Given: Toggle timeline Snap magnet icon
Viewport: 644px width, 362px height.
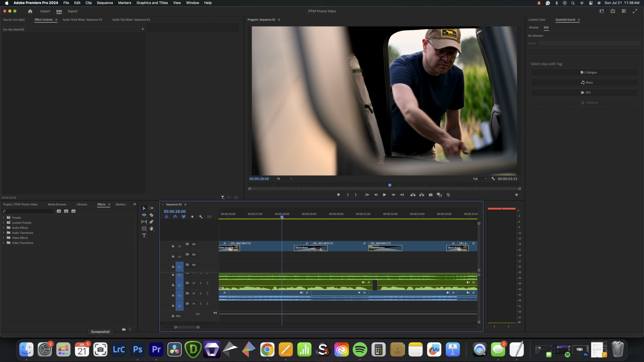Looking at the screenshot, I should click(x=175, y=217).
